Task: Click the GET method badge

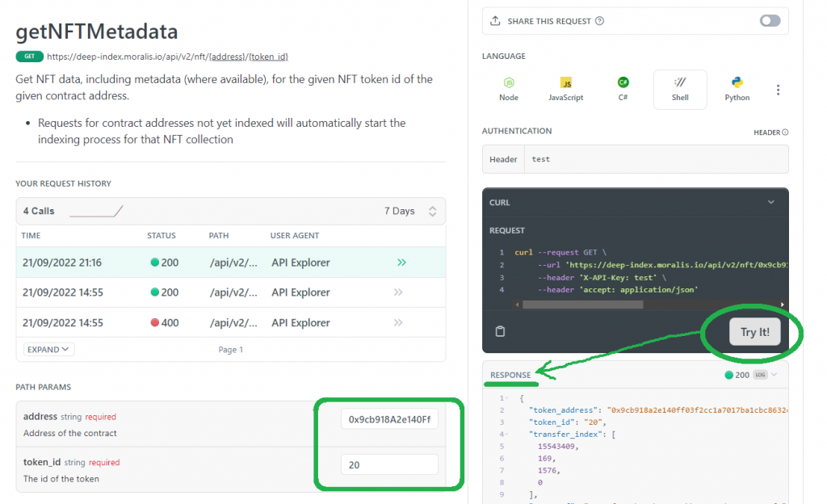Action: coord(30,57)
